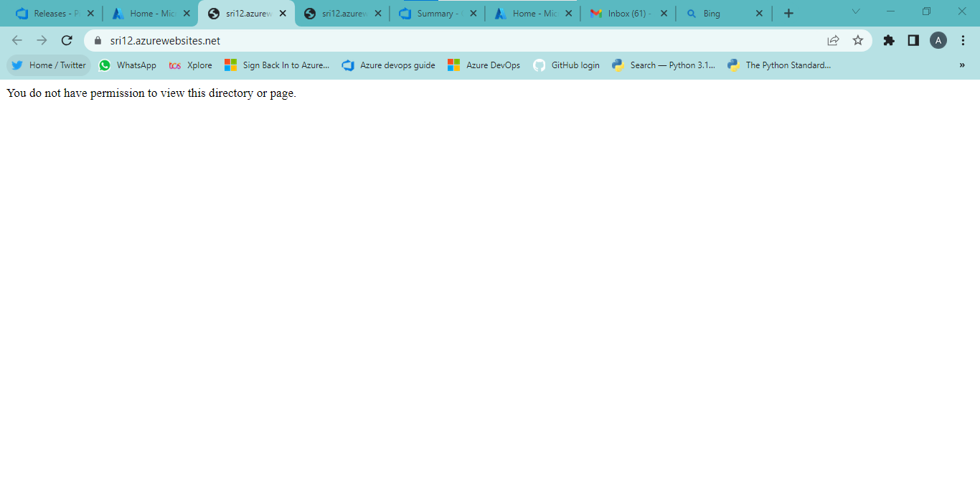The height and width of the screenshot is (480, 980).
Task: Switch to the Summary tab
Action: 437,14
